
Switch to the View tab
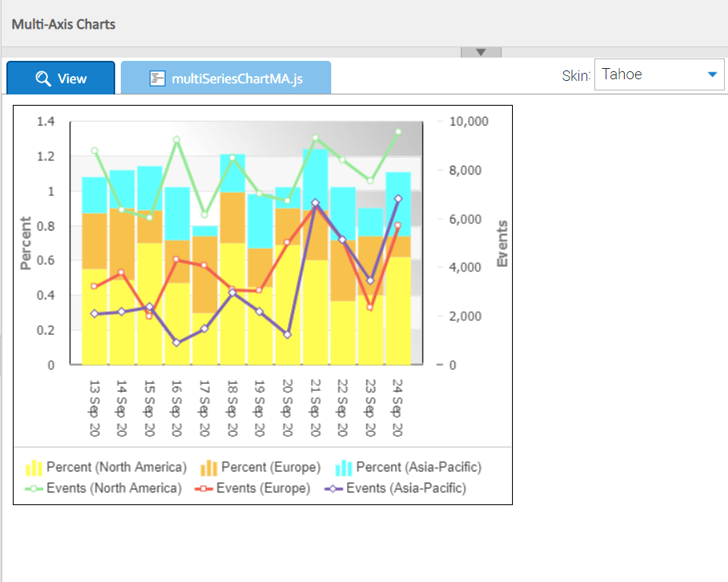[61, 78]
